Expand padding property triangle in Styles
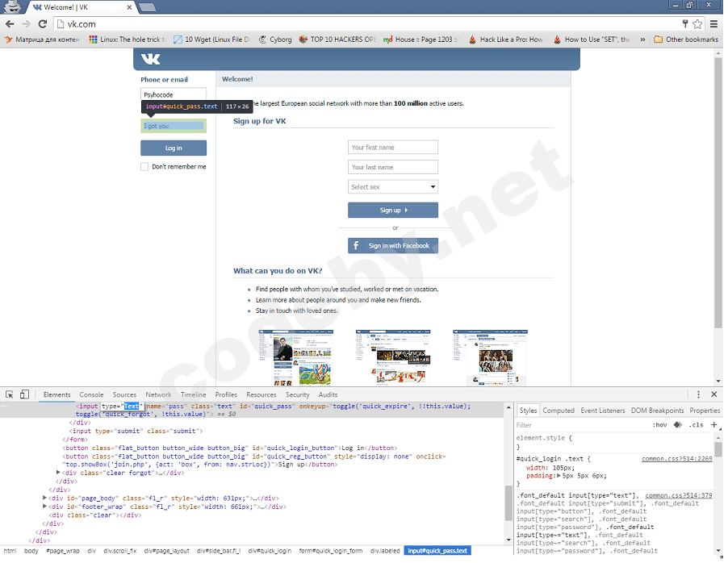Image resolution: width=728 pixels, height=563 pixels. (x=559, y=476)
